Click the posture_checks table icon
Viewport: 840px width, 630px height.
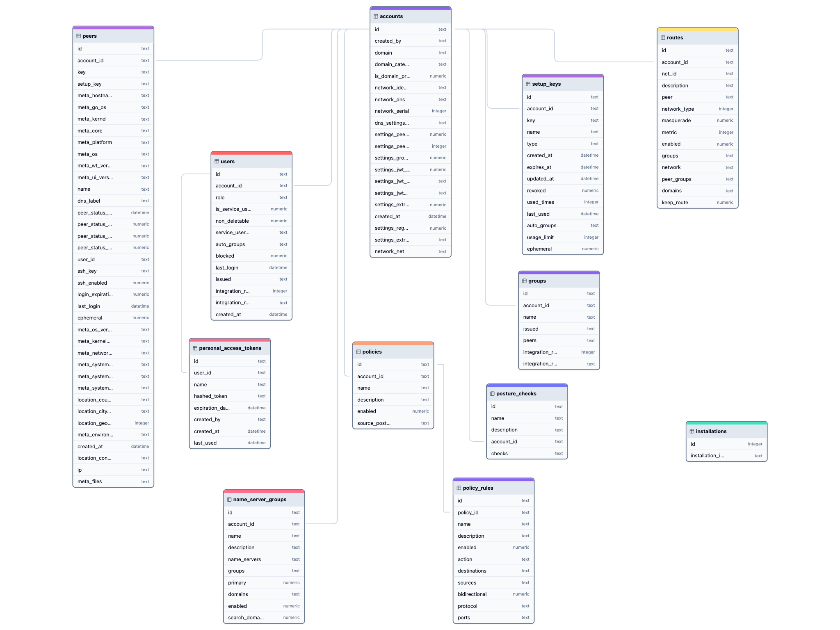tap(492, 394)
